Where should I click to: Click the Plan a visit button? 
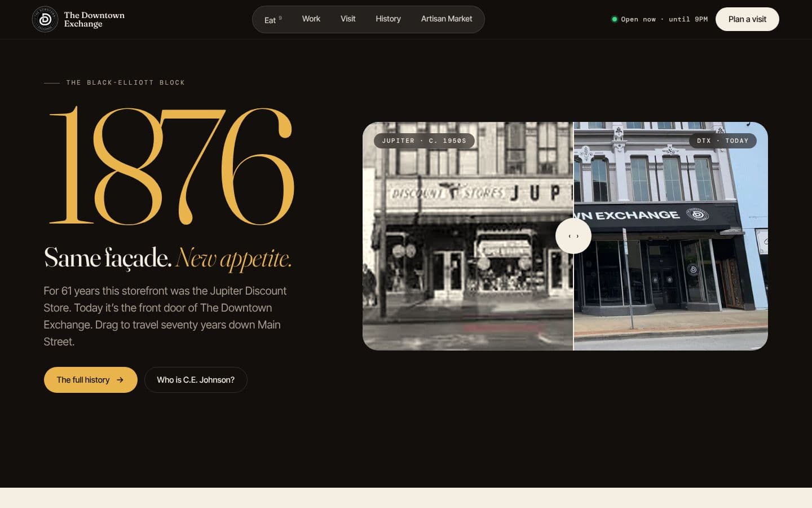pos(747,19)
